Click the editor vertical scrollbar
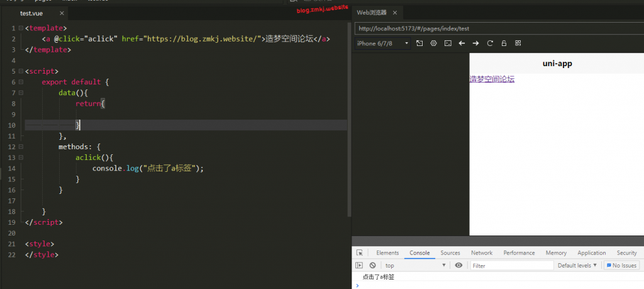 click(x=350, y=119)
